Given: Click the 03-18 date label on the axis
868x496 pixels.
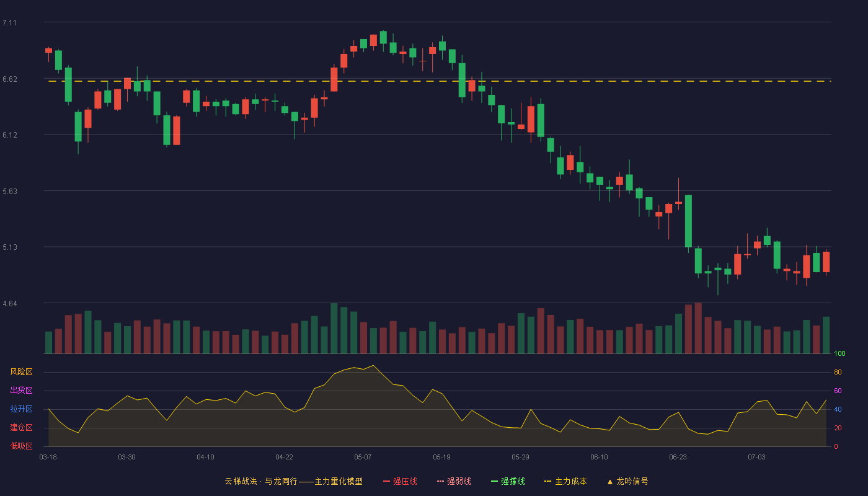Looking at the screenshot, I should (x=48, y=457).
